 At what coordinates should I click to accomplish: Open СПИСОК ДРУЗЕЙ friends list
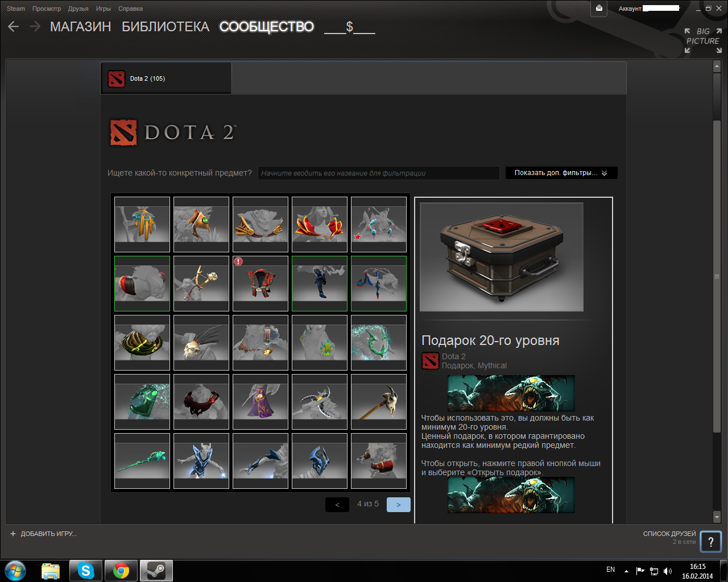pyautogui.click(x=669, y=534)
